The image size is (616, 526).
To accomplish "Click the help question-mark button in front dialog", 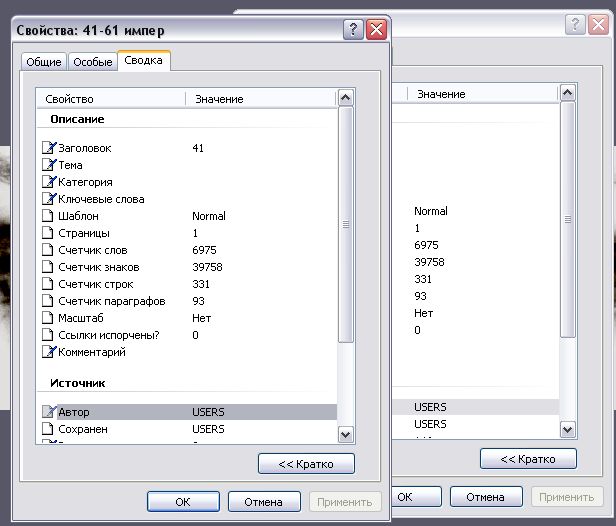I will 354,30.
